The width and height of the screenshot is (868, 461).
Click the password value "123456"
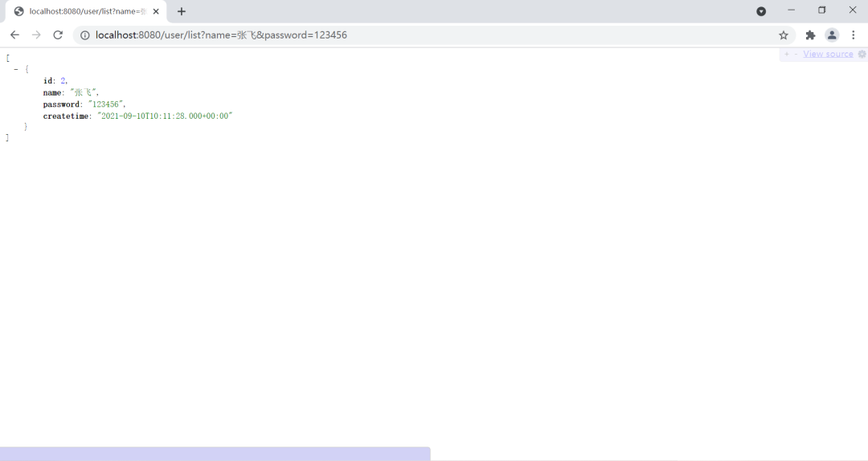(106, 104)
